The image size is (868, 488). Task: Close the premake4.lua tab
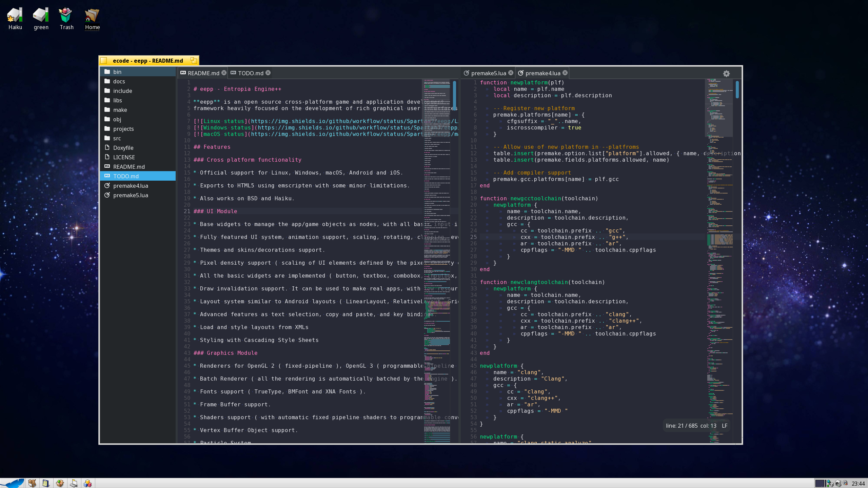[565, 73]
